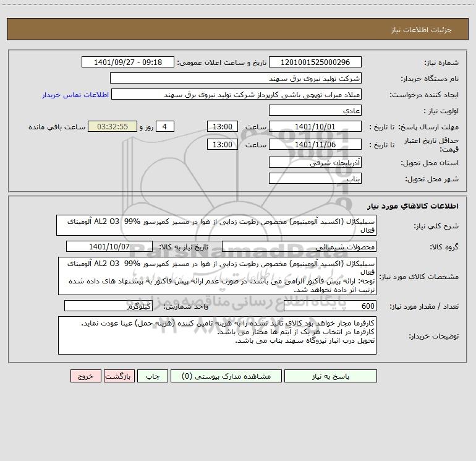This screenshot has height=461, width=476.
Task: Click the استان محل تحویل label
Action: coord(430,163)
